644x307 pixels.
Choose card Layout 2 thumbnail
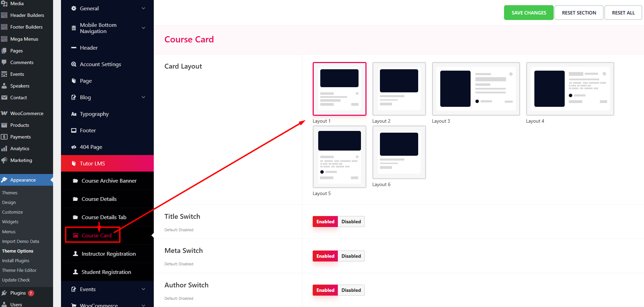pyautogui.click(x=399, y=89)
